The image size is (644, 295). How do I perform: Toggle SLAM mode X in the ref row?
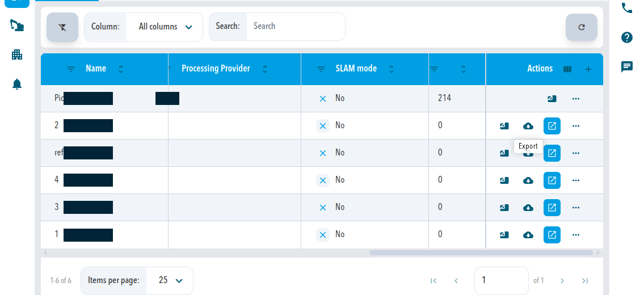[x=323, y=153]
